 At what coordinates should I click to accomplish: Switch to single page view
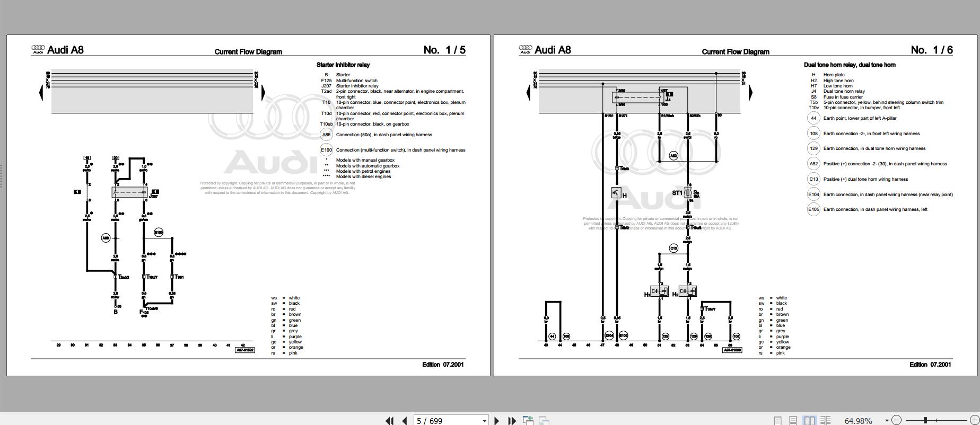777,420
